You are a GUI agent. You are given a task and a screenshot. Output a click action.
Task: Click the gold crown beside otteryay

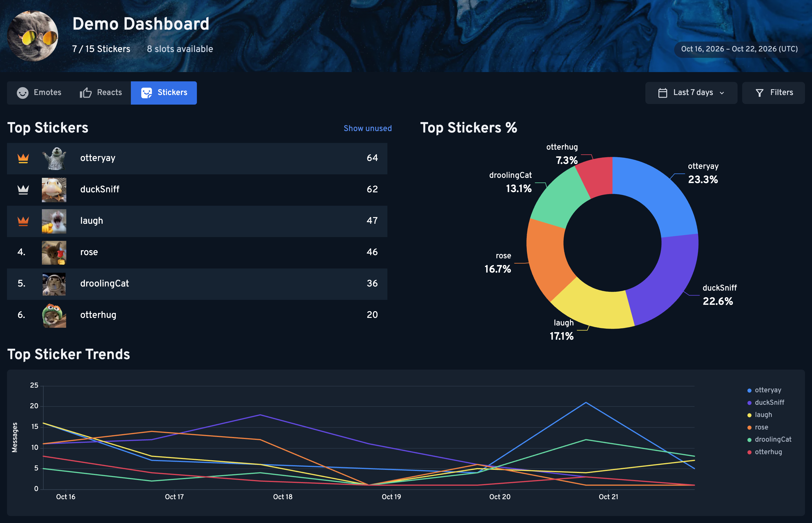click(x=23, y=158)
